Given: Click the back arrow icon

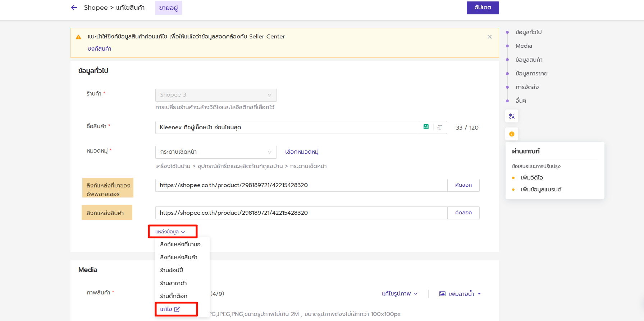Looking at the screenshot, I should pyautogui.click(x=74, y=8).
